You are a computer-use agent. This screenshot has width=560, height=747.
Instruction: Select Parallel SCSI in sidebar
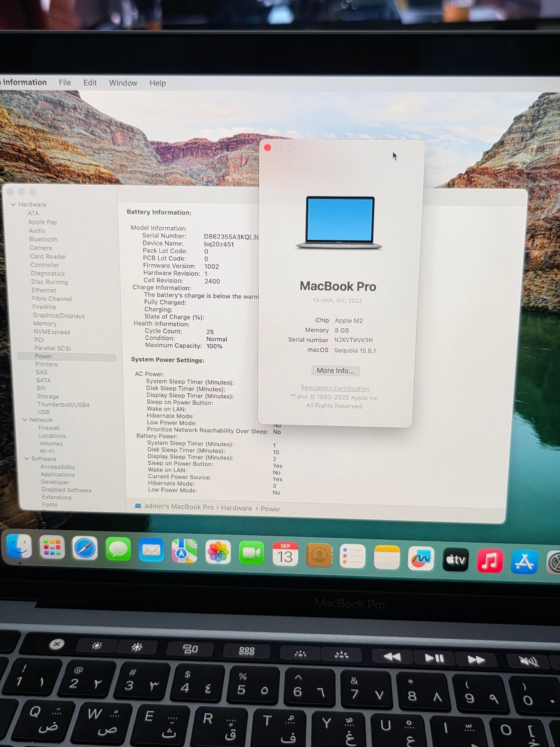[x=52, y=348]
